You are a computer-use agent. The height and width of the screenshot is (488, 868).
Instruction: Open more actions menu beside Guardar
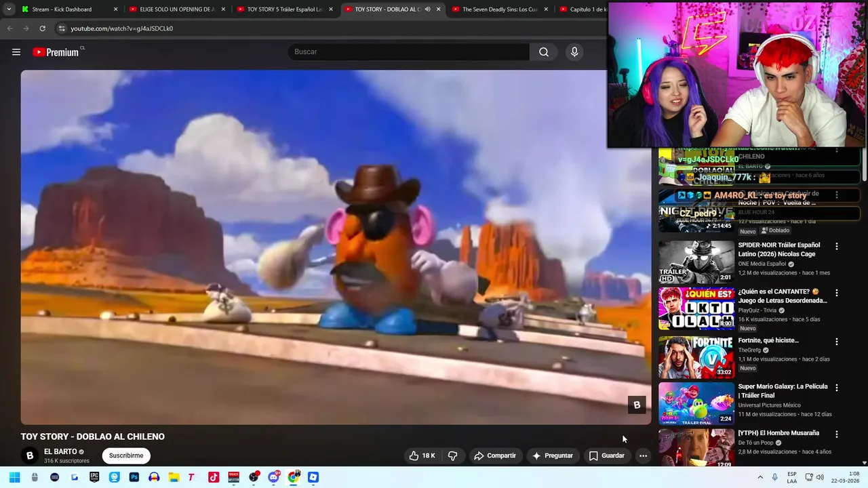[643, 455]
